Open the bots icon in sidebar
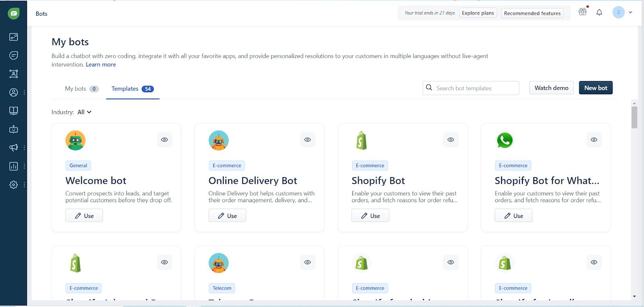This screenshot has height=307, width=644. pyautogui.click(x=14, y=129)
